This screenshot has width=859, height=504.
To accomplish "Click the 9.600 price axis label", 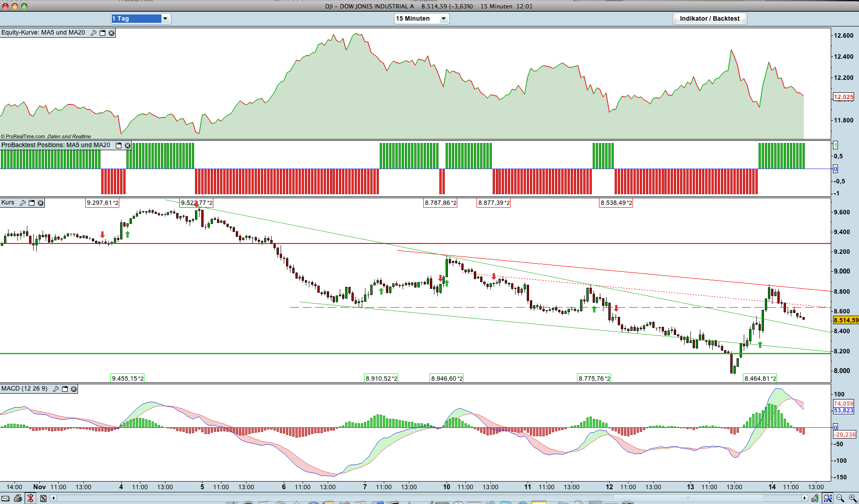I will [x=842, y=213].
